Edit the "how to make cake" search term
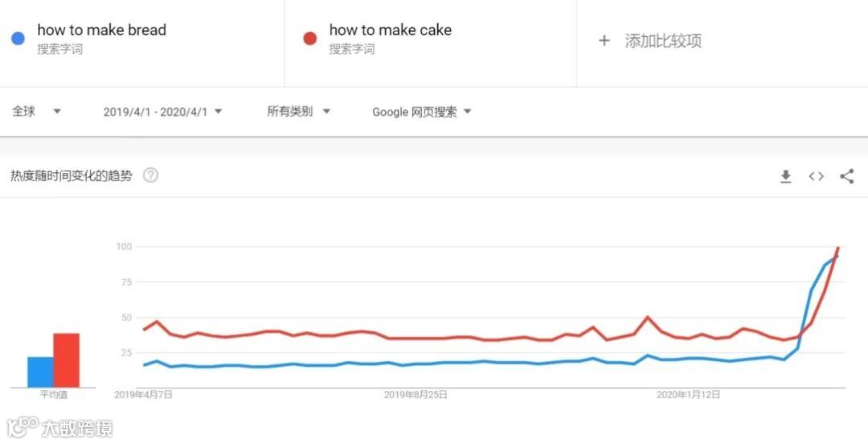Screen dimensions: 868x444 pos(390,31)
